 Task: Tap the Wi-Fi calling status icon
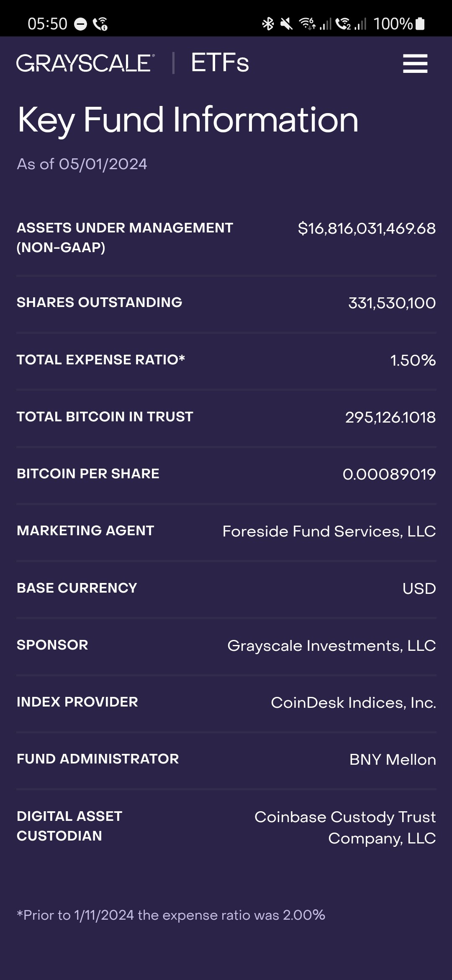[x=100, y=24]
